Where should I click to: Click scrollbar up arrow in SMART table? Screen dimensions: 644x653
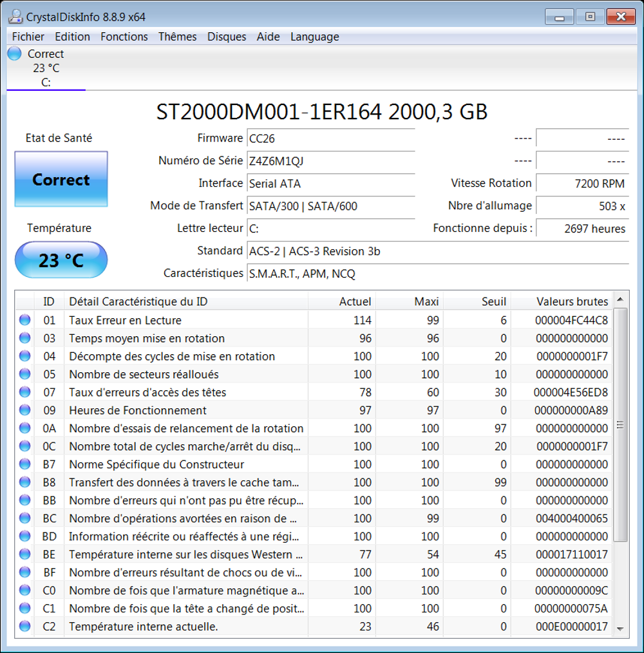620,299
